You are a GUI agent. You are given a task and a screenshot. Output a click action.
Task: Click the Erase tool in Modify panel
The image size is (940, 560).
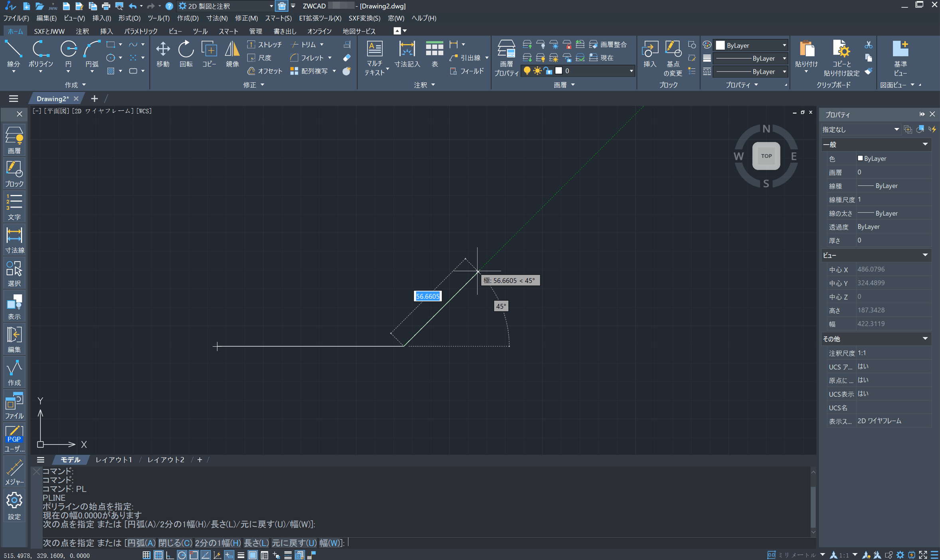coord(347,58)
